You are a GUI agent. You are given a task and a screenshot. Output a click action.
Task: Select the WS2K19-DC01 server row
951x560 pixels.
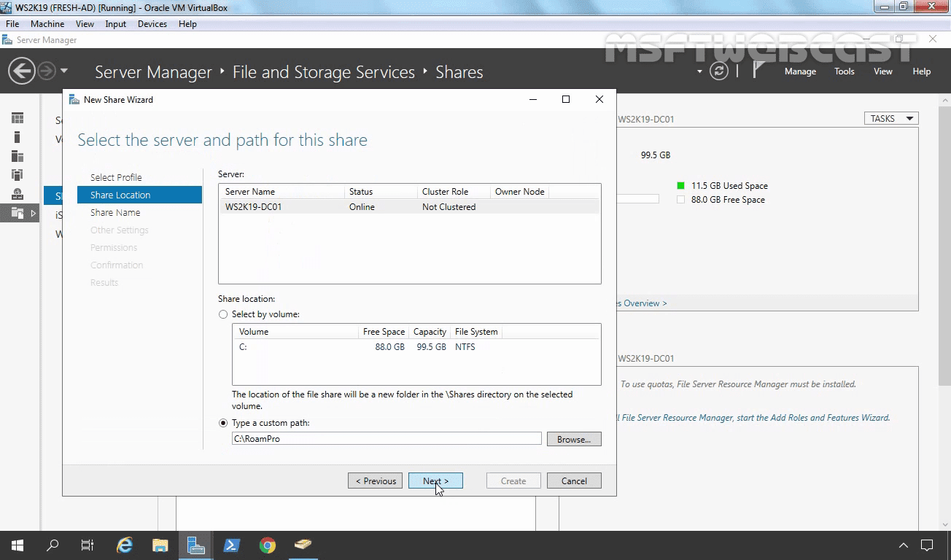[x=409, y=207]
